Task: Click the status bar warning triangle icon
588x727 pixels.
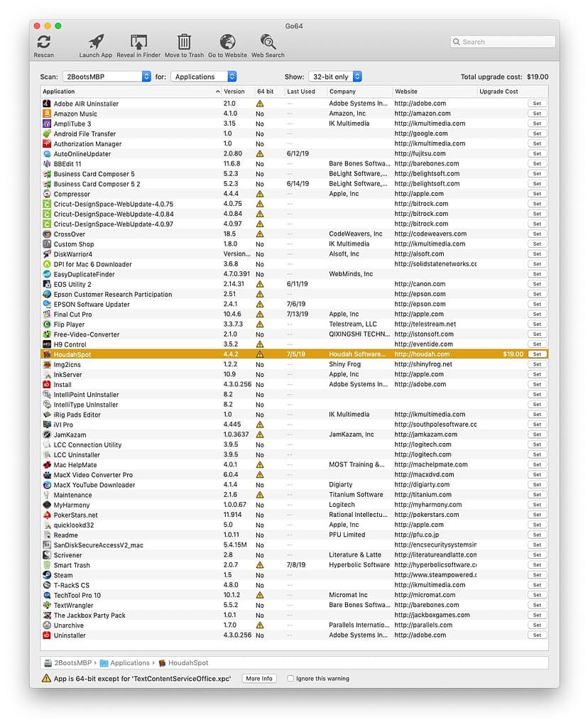Action: (x=46, y=678)
